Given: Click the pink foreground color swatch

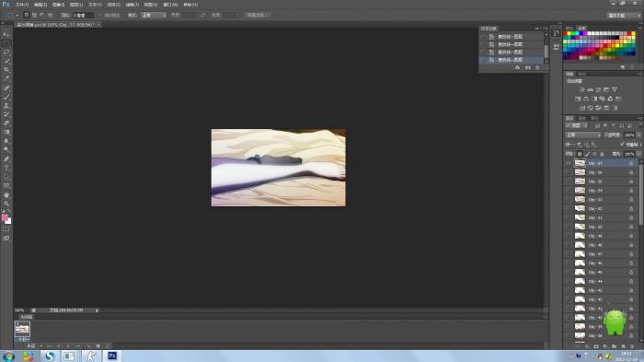Looking at the screenshot, I should [5, 217].
